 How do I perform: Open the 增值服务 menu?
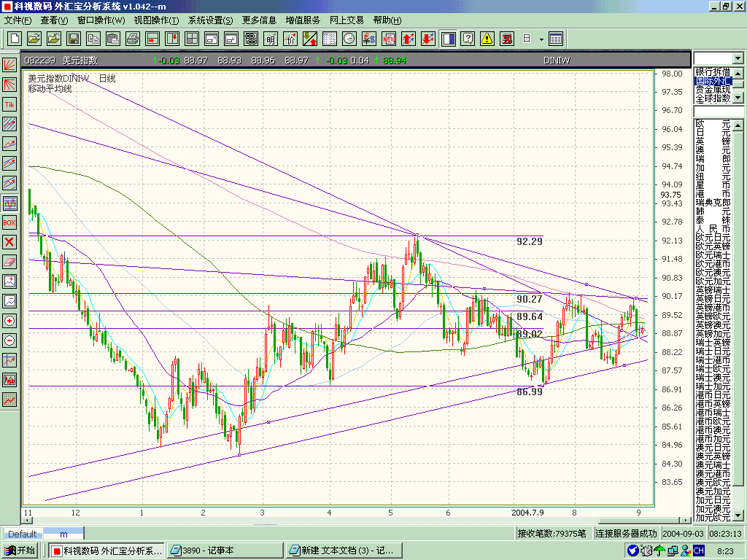[x=303, y=20]
